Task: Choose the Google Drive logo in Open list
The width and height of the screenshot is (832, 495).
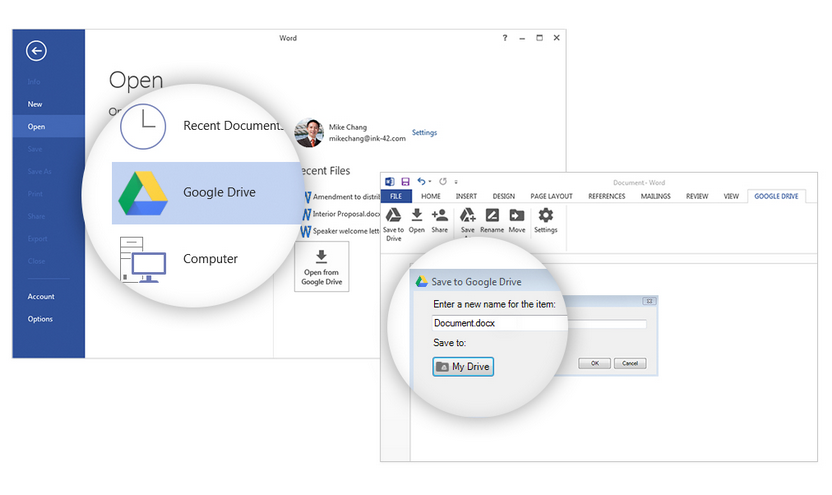Action: pyautogui.click(x=143, y=193)
